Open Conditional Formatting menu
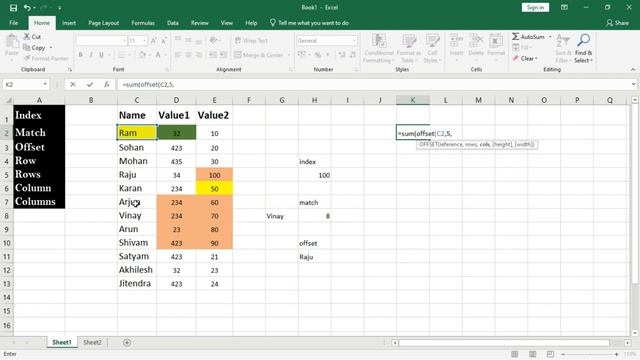The height and width of the screenshot is (360, 640). click(379, 49)
